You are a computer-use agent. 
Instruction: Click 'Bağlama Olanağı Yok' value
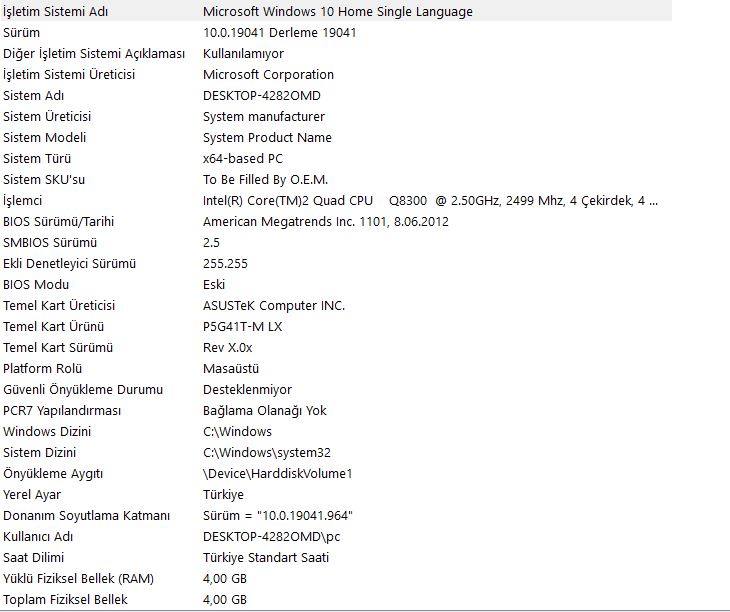tap(264, 410)
